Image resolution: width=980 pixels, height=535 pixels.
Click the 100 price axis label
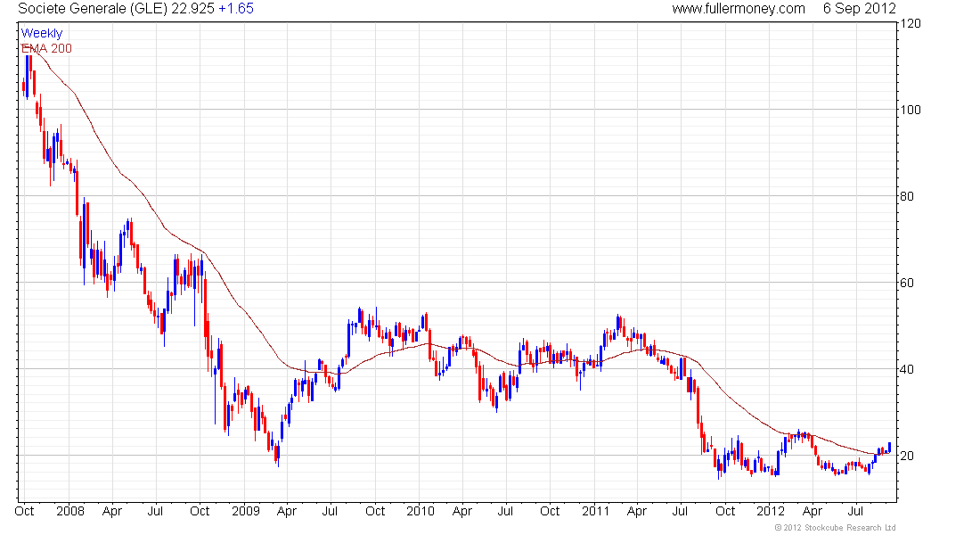point(911,111)
